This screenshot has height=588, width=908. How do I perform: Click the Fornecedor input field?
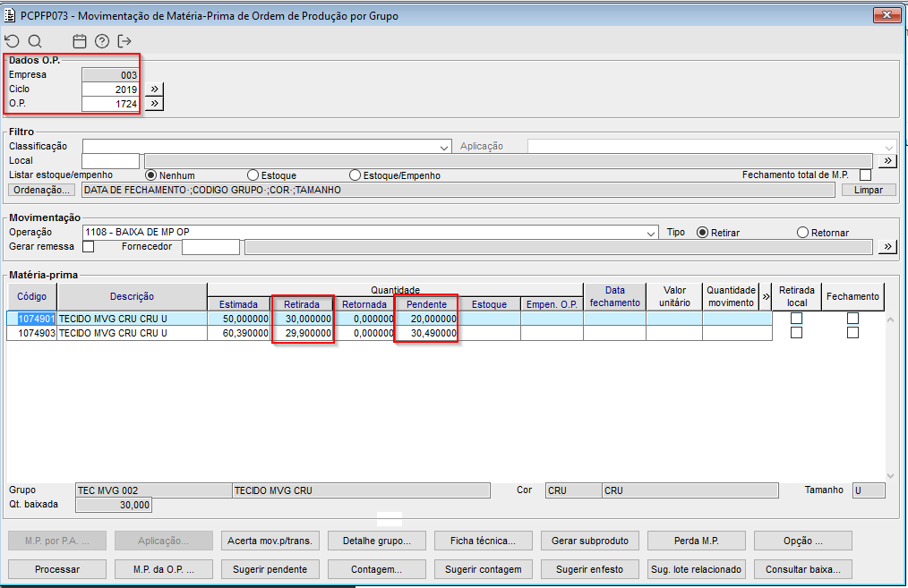210,246
